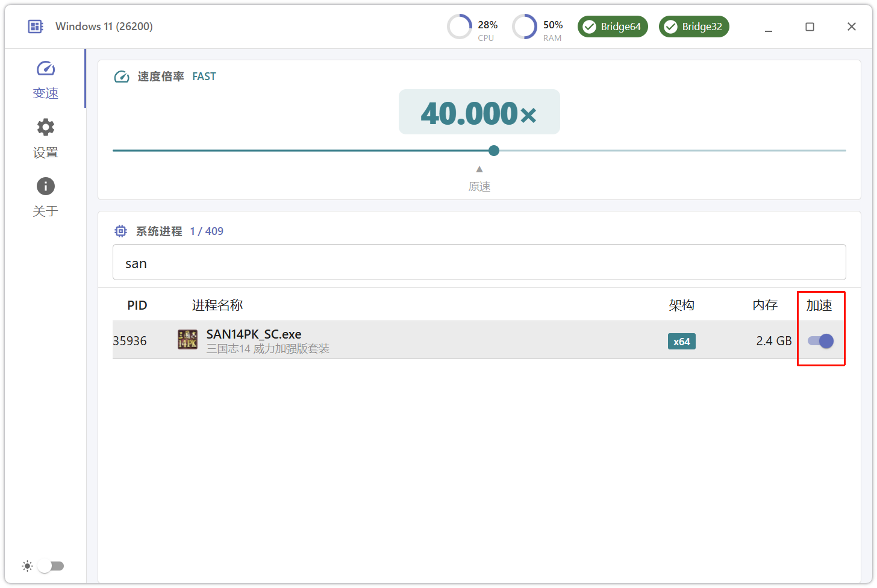The width and height of the screenshot is (877, 588).
Task: Click the chip icon beside 系统进程
Action: pyautogui.click(x=120, y=231)
